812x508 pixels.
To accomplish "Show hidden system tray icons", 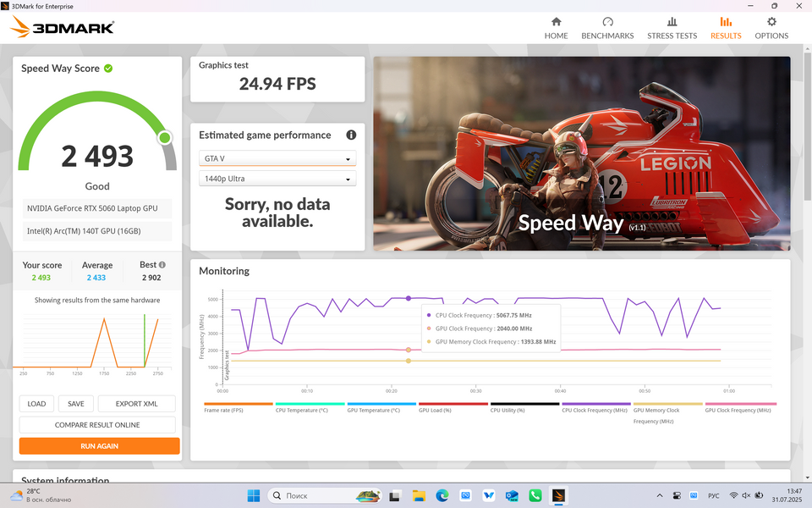I will tap(659, 495).
